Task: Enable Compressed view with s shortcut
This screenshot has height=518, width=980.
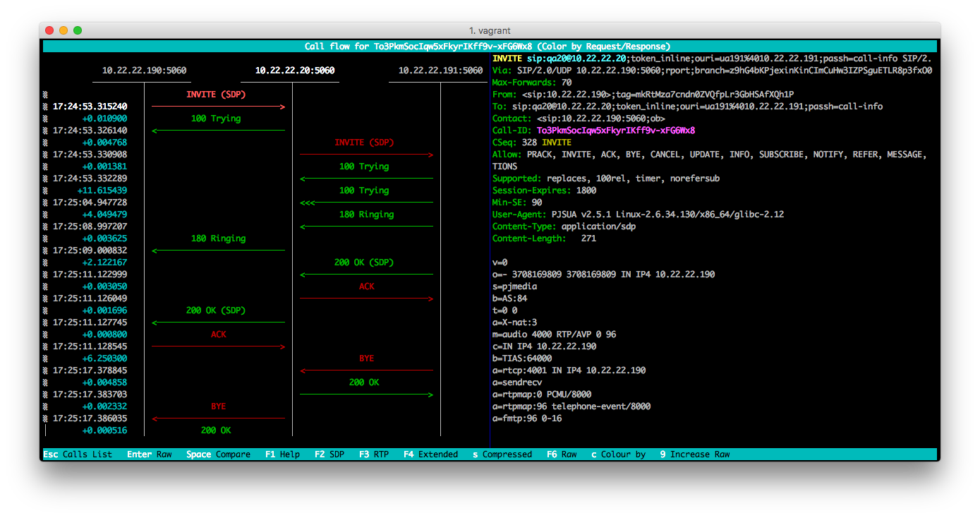Action: click(502, 454)
